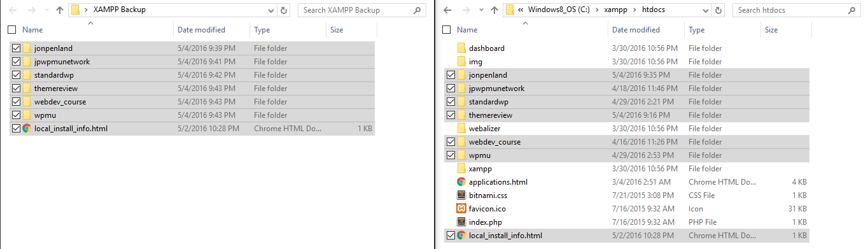Open address history dropdown in htdocs window

point(706,10)
